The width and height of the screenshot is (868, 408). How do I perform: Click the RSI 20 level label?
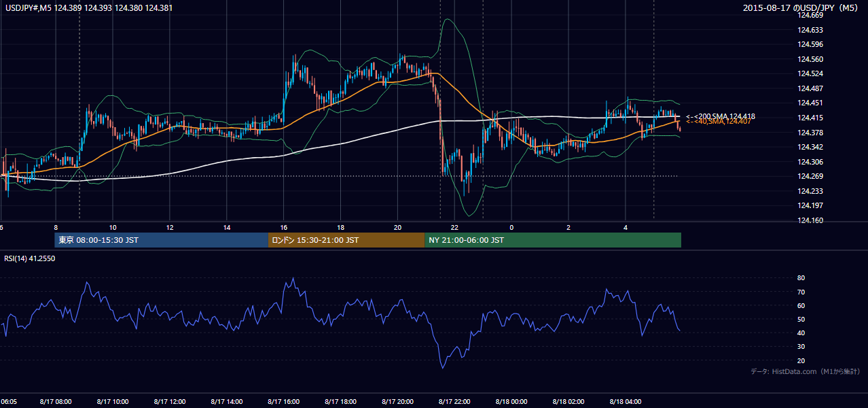801,360
